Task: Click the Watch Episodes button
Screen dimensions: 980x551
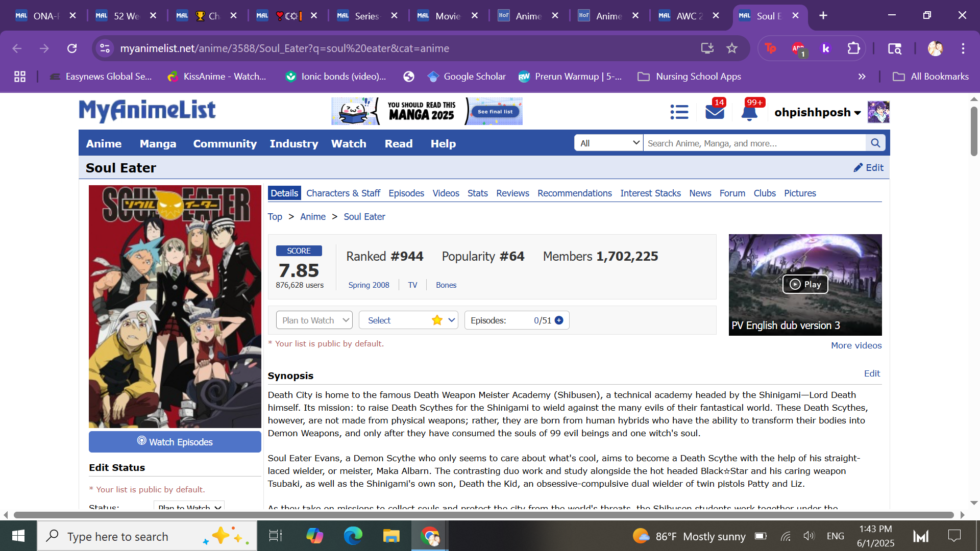Action: point(175,442)
